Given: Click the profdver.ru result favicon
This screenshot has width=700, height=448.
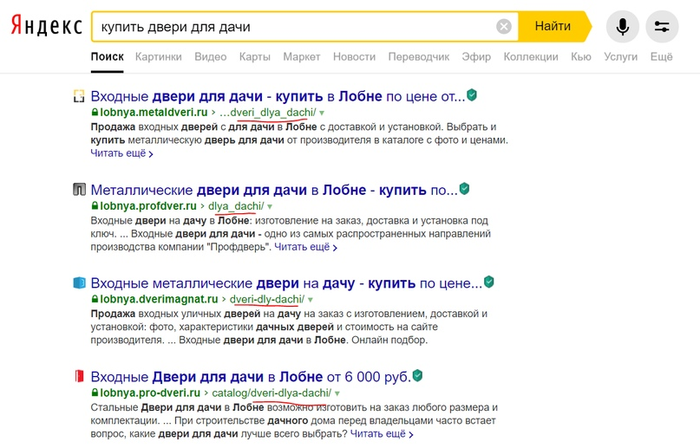Looking at the screenshot, I should tap(79, 190).
